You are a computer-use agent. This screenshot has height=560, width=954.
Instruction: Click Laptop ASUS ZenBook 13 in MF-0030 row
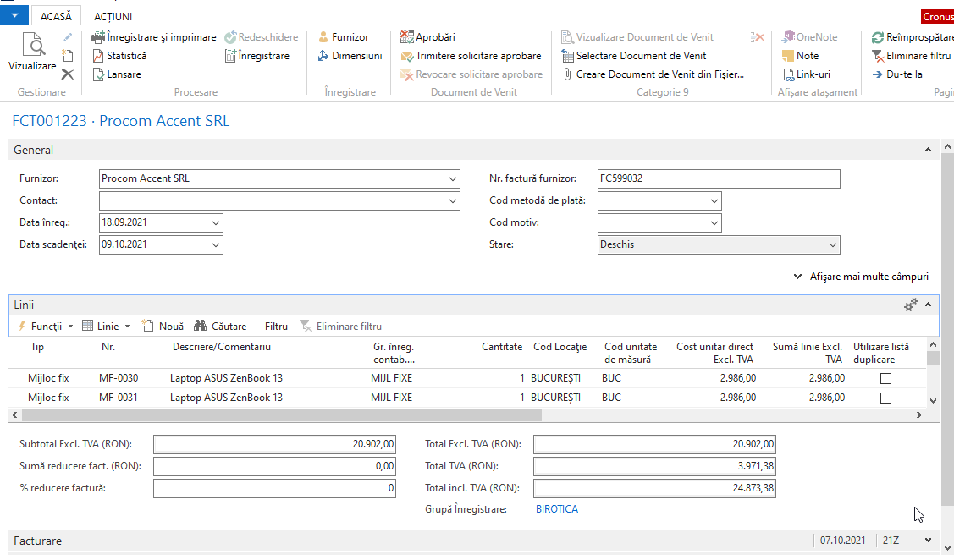click(226, 378)
